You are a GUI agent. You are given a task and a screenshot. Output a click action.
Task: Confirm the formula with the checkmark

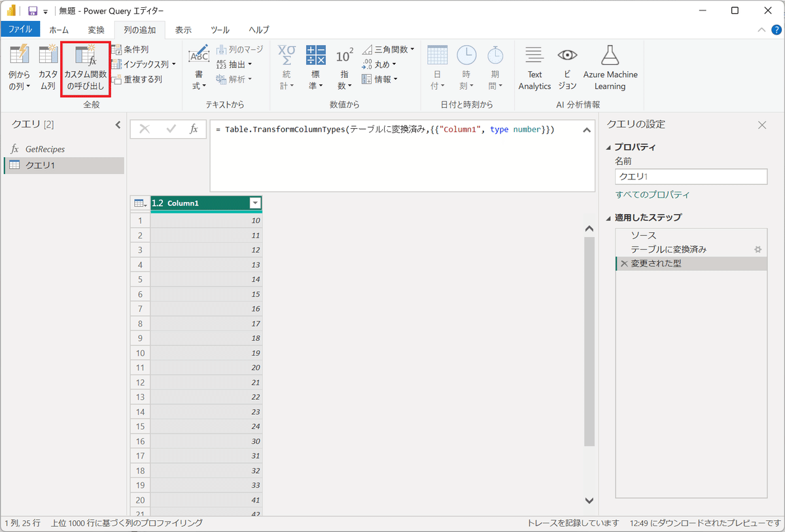[171, 129]
